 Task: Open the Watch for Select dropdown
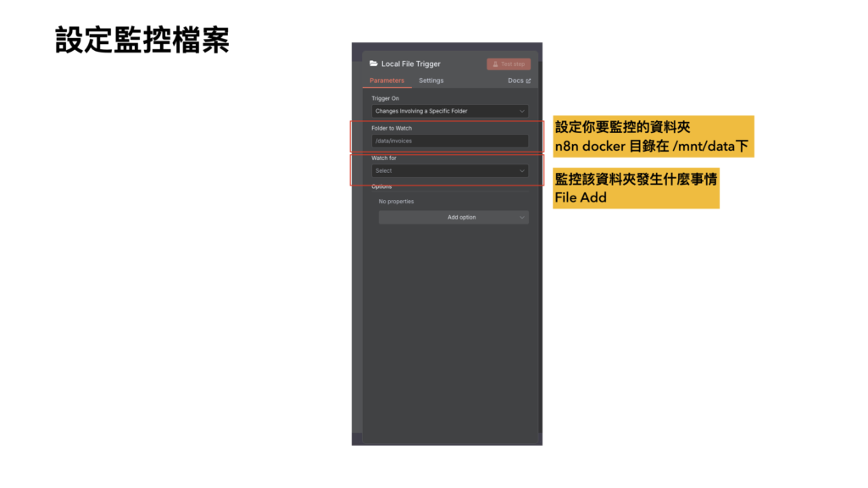pos(449,171)
